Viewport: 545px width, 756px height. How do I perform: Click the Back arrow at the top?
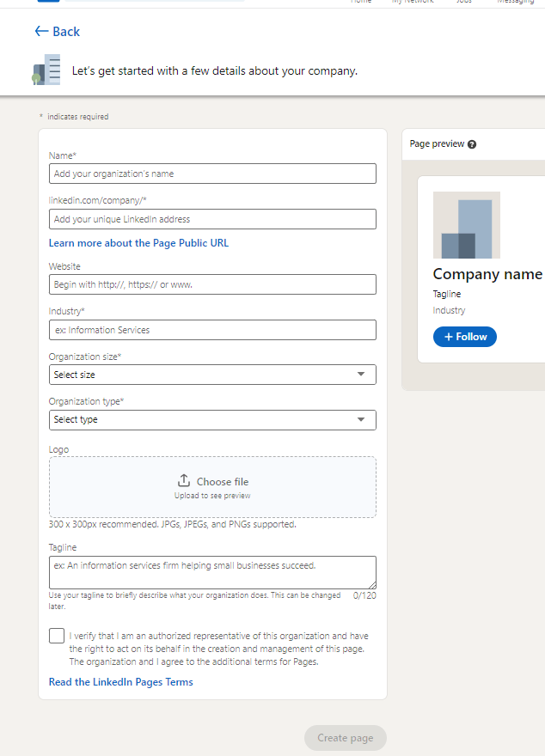(41, 31)
